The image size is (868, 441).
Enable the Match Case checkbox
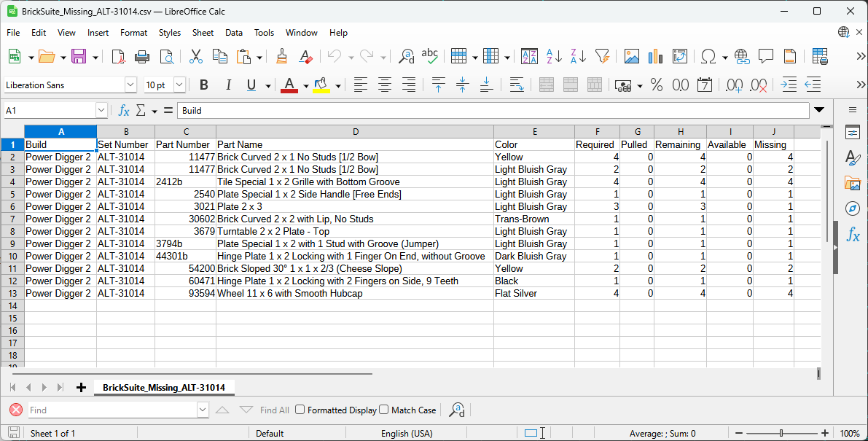[384, 410]
